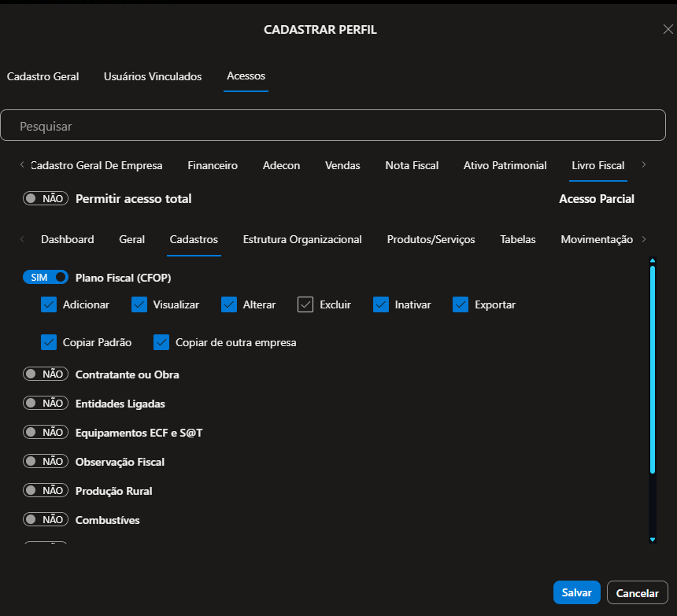Select the Produtos/Serviços sub-tab
This screenshot has width=677, height=616.
431,240
